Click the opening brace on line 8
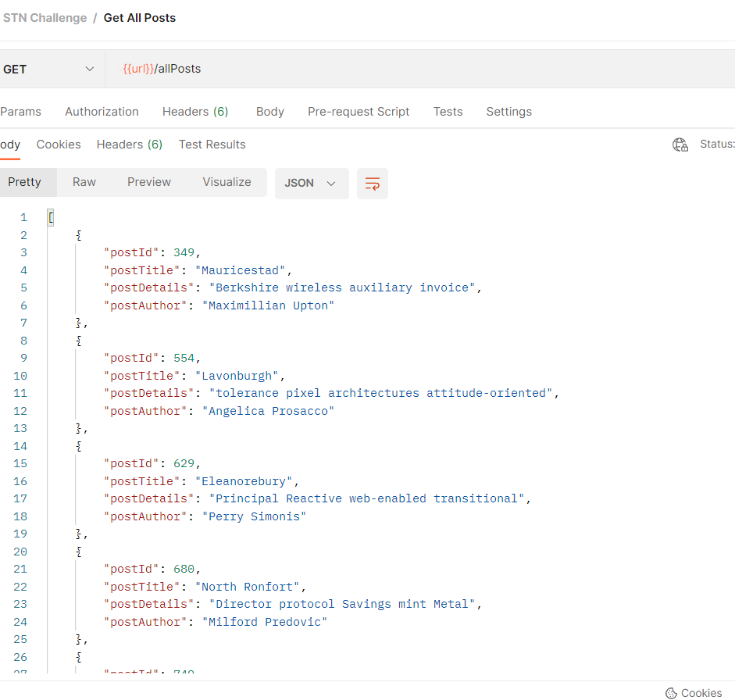Viewport: 735px width, 700px height. click(x=79, y=341)
